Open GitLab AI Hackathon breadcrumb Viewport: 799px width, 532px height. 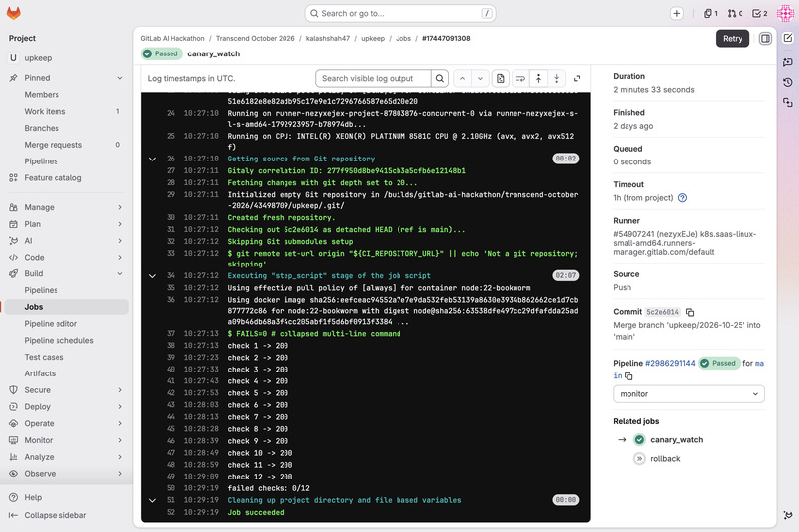pyautogui.click(x=172, y=39)
